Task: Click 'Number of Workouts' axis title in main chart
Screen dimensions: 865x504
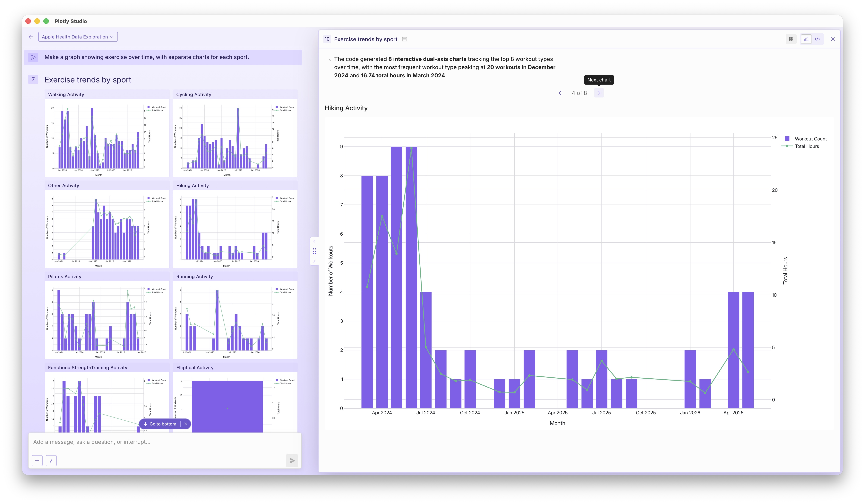Action: coord(330,271)
